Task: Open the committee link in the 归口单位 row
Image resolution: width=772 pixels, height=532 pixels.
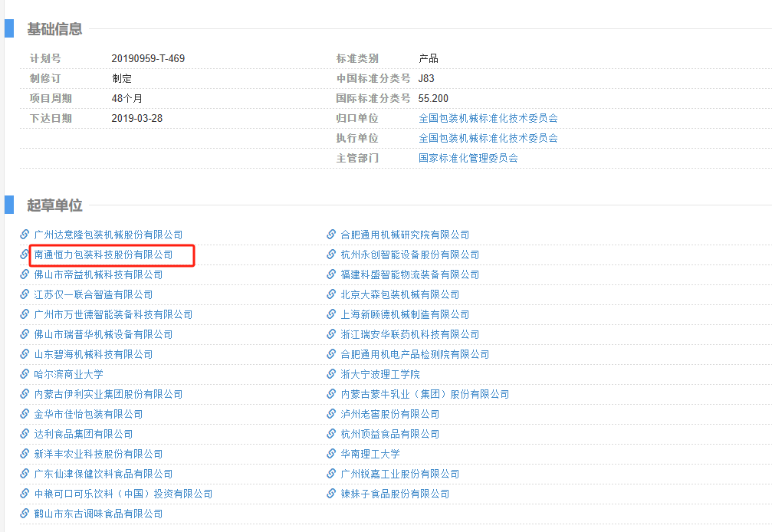Action: (488, 118)
